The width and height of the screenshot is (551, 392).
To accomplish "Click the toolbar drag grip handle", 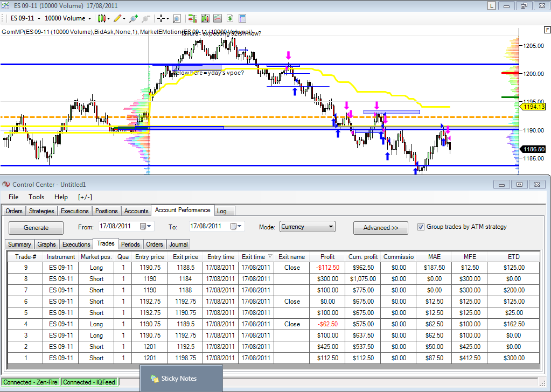I will point(3,18).
